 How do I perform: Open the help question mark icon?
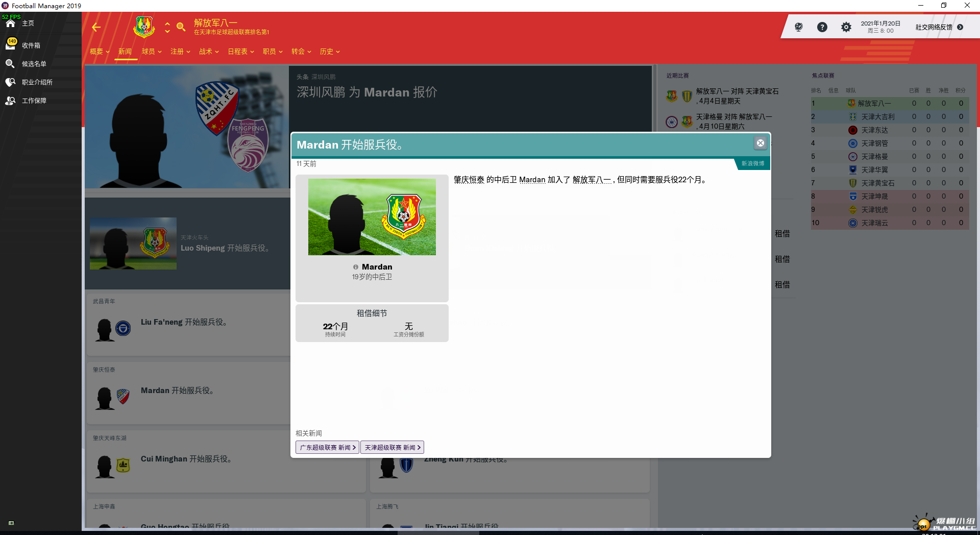822,27
